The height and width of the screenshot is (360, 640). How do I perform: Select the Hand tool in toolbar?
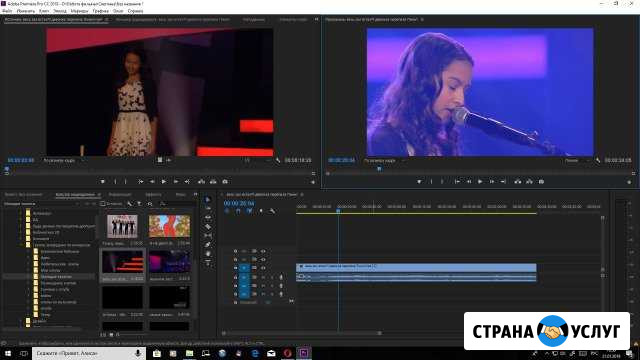click(x=208, y=253)
